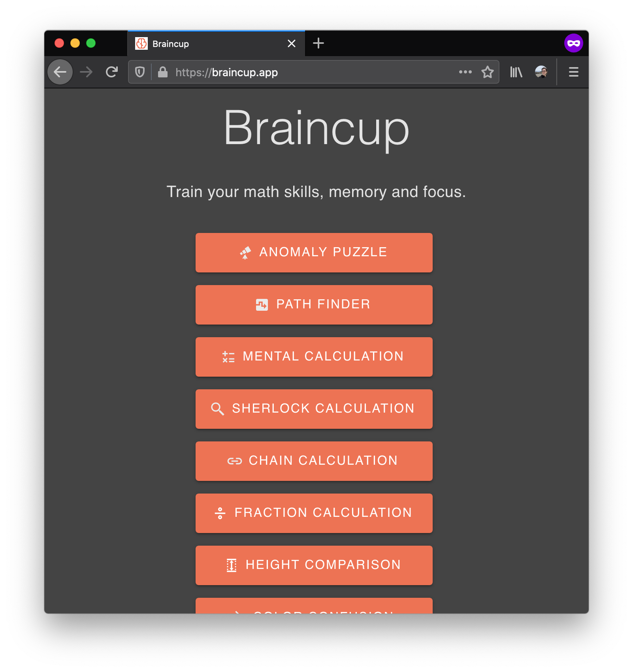Minimize window with the yellow button
This screenshot has height=672, width=633.
click(75, 43)
